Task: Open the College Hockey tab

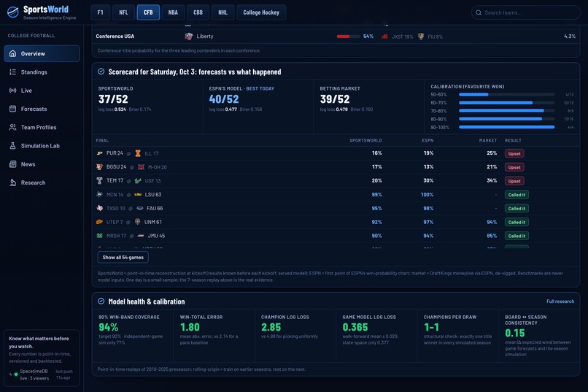Action: click(261, 12)
